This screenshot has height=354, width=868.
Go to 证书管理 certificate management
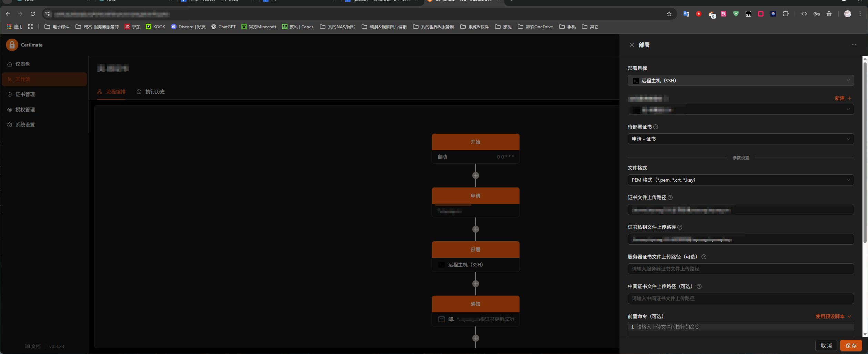tap(44, 94)
